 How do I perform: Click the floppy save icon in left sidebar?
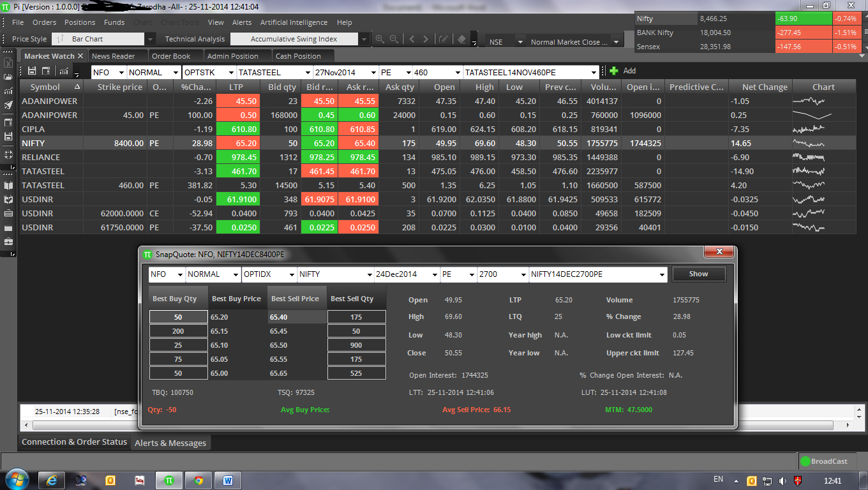click(x=8, y=137)
